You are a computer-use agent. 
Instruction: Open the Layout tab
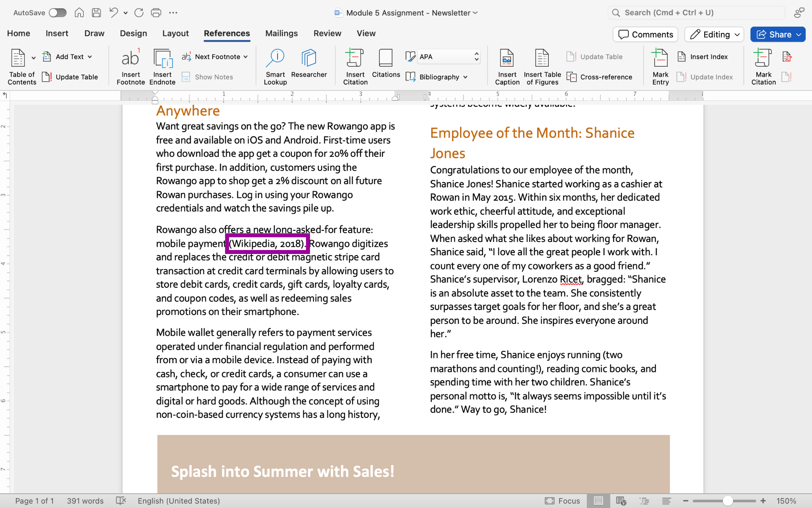click(175, 34)
